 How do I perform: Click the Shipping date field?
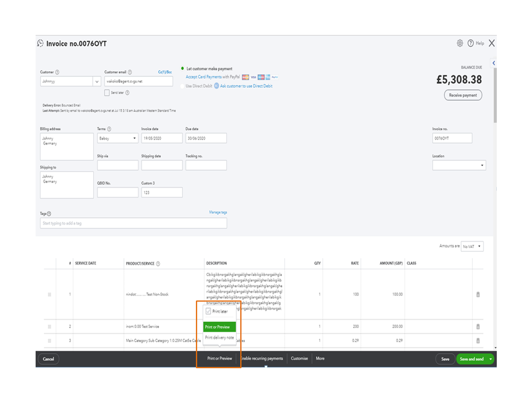(x=162, y=165)
